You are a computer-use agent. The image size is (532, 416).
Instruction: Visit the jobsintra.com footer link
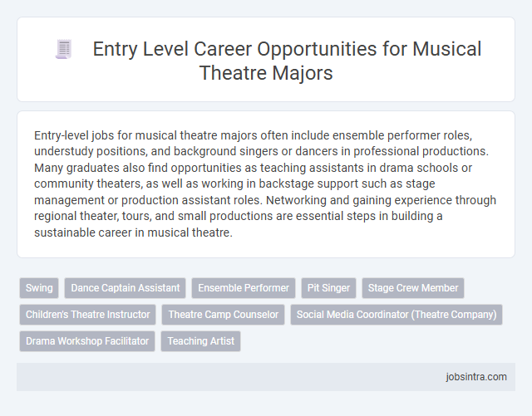476,377
